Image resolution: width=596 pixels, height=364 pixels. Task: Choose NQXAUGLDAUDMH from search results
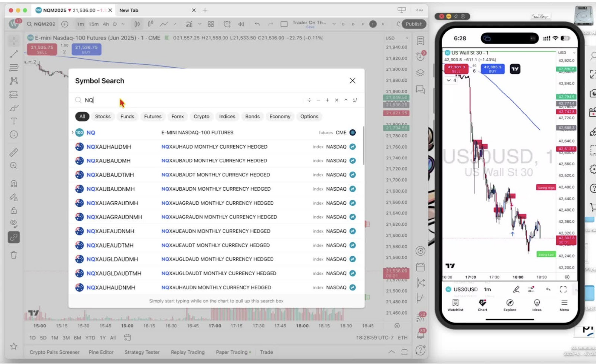pos(216,259)
